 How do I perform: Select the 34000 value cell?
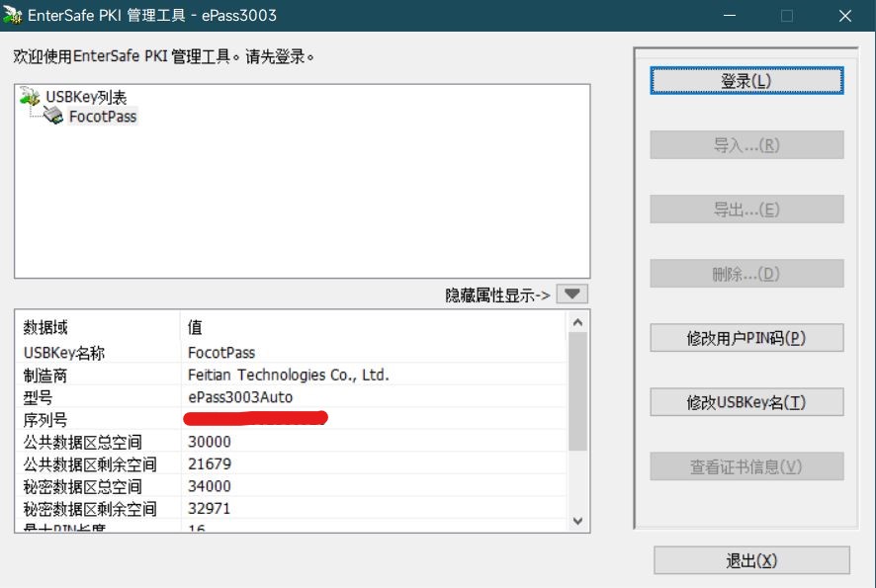[x=210, y=486]
